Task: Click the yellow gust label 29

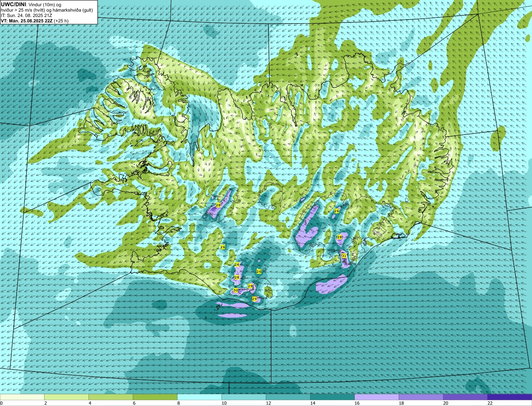Action: pos(250,286)
